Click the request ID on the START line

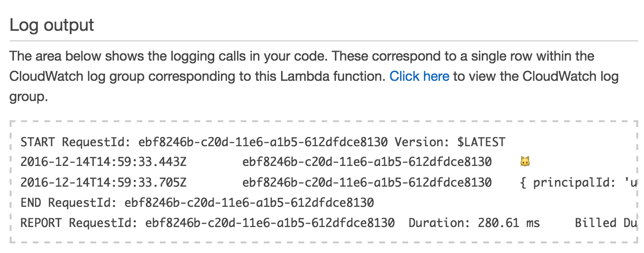(263, 142)
